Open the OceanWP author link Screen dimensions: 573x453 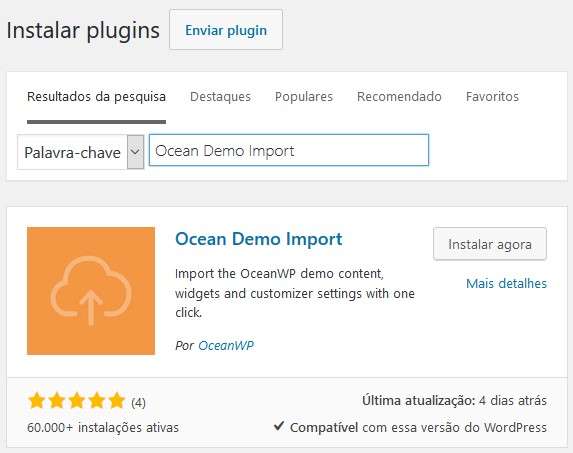[x=226, y=346]
